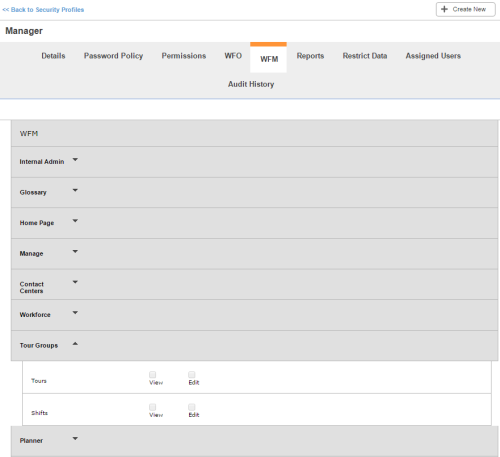
Task: Expand the Workforce section arrow
Action: coord(75,313)
